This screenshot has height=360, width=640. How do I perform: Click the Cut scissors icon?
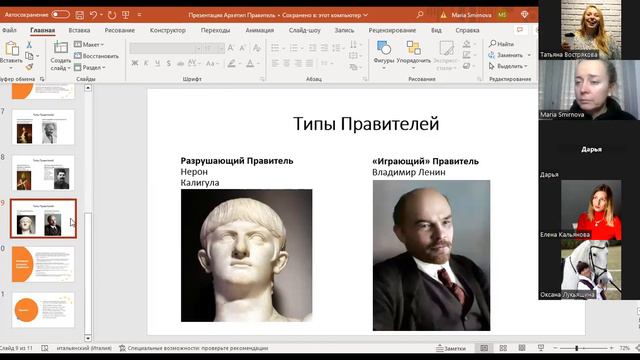pyautogui.click(x=29, y=44)
